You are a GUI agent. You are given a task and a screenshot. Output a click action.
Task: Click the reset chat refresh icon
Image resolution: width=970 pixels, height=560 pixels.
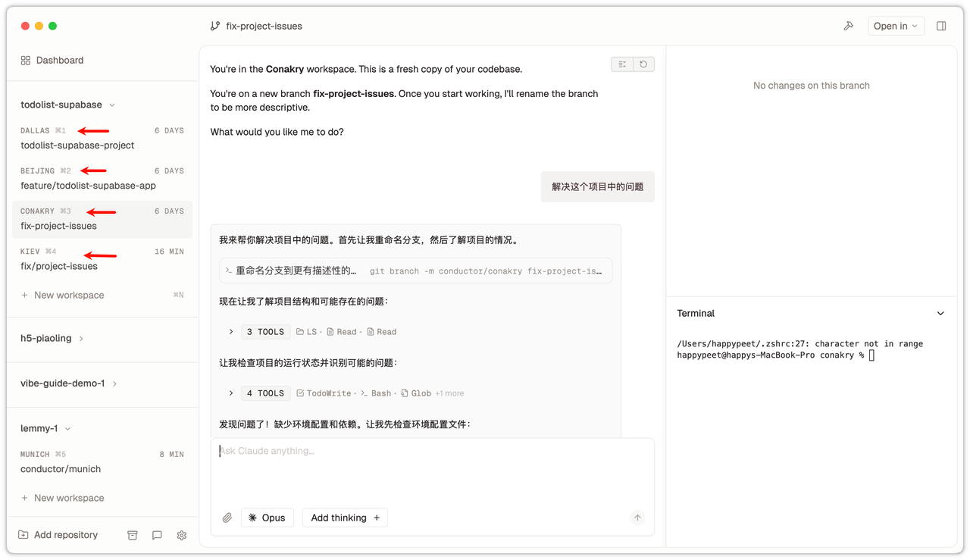[x=643, y=64]
